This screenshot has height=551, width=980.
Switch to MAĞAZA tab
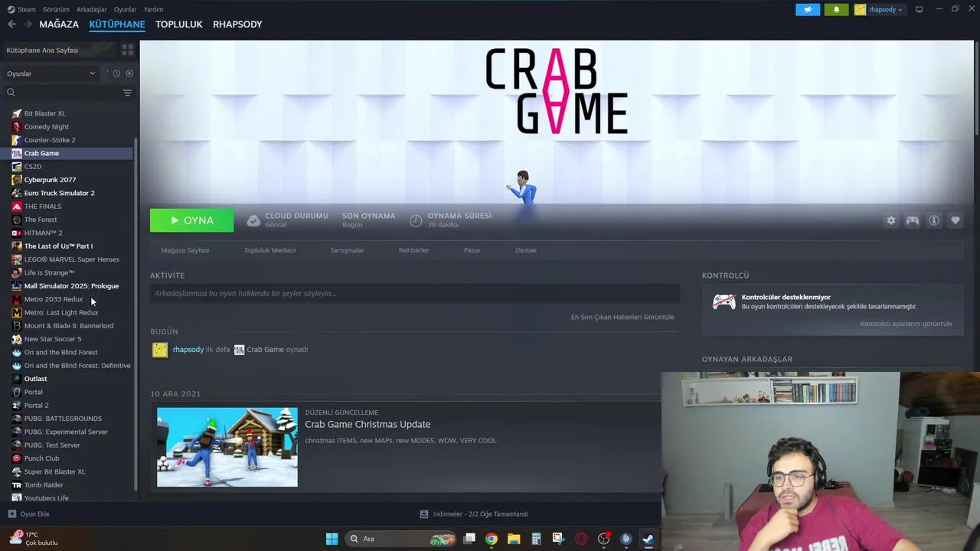pyautogui.click(x=59, y=24)
